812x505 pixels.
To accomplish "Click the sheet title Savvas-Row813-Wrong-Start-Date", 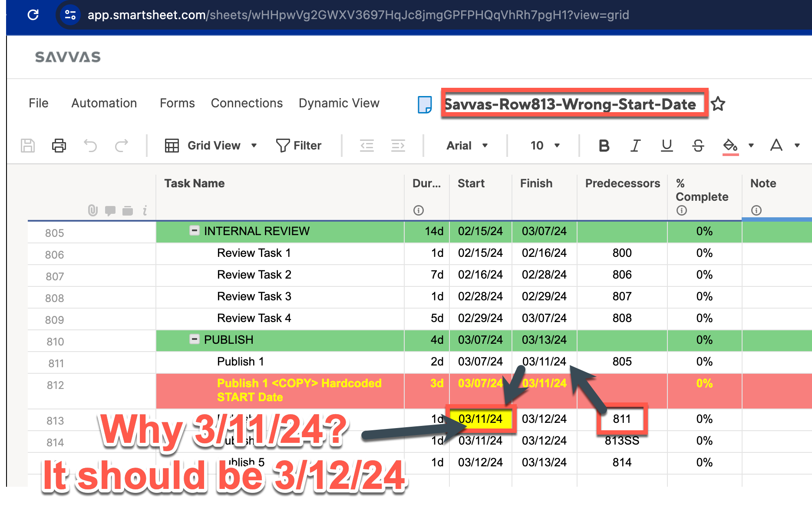I will [571, 104].
